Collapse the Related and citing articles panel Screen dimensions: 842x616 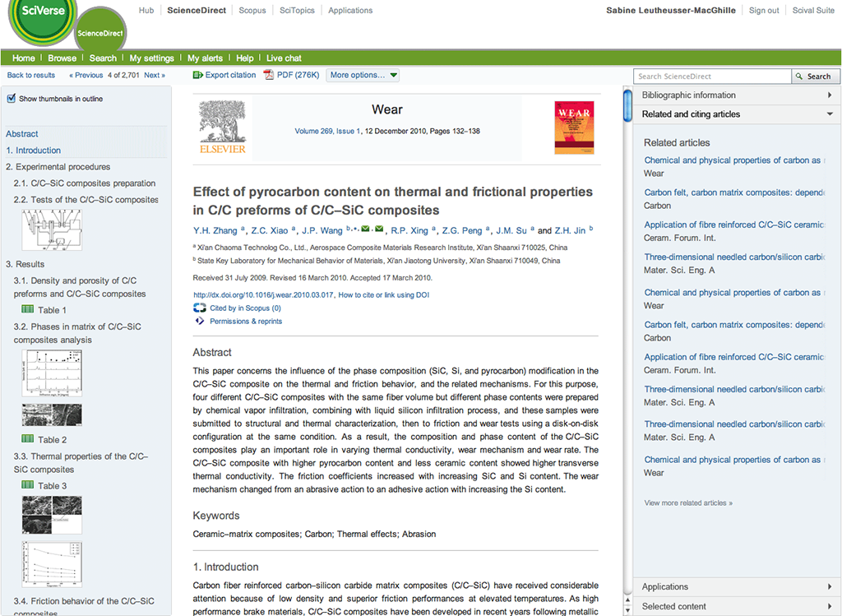coord(737,113)
